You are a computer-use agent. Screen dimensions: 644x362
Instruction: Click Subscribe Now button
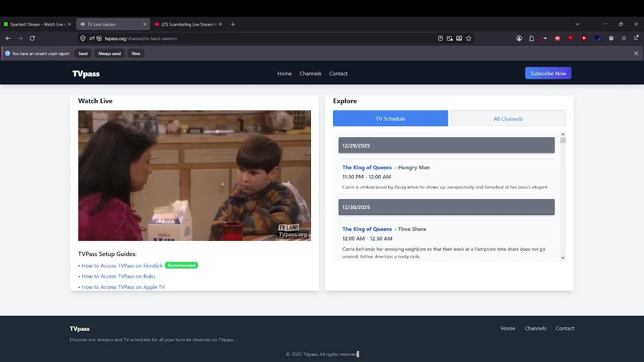548,73
